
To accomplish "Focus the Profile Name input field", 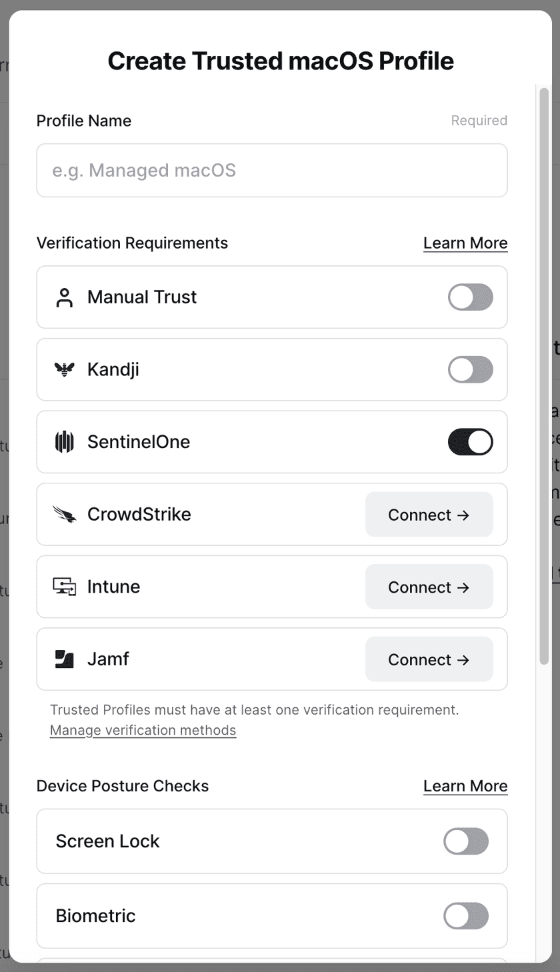I will (271, 171).
